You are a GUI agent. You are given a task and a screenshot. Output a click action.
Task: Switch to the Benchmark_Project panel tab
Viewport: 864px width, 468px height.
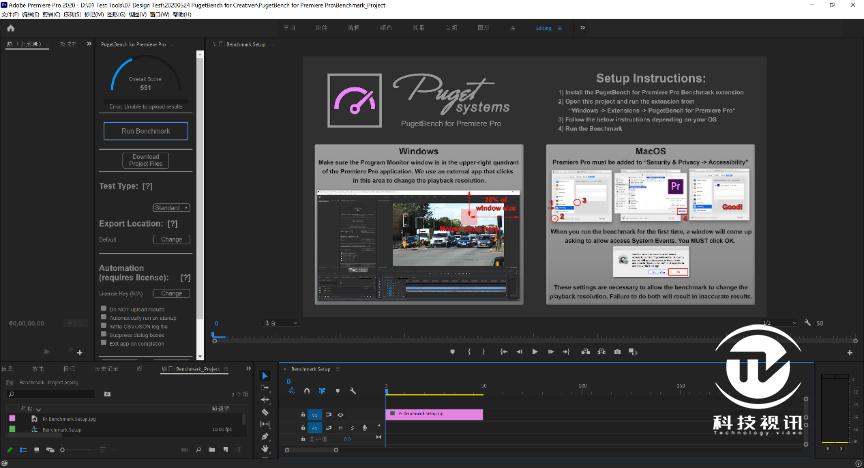click(196, 369)
